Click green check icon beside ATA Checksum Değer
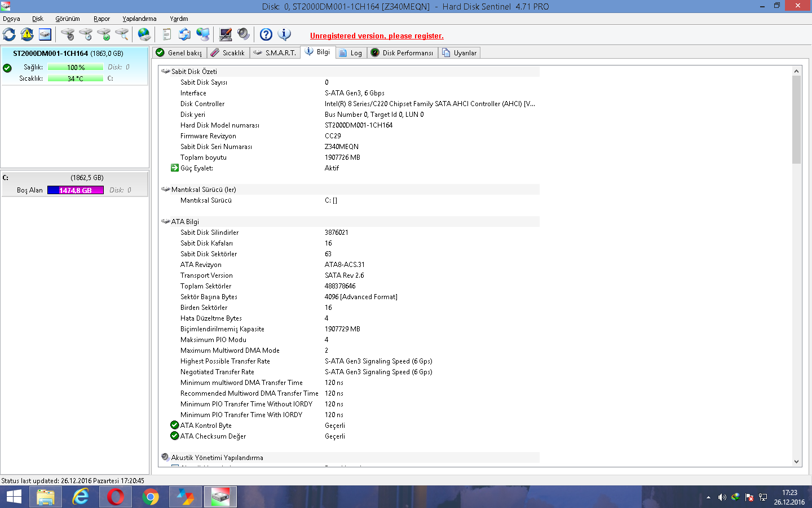The height and width of the screenshot is (508, 812). [x=175, y=436]
